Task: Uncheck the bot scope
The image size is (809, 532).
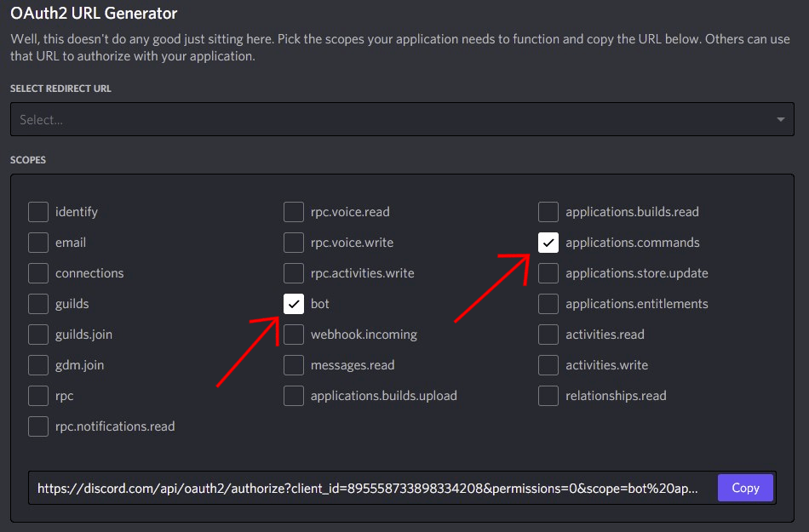Action: pyautogui.click(x=294, y=304)
